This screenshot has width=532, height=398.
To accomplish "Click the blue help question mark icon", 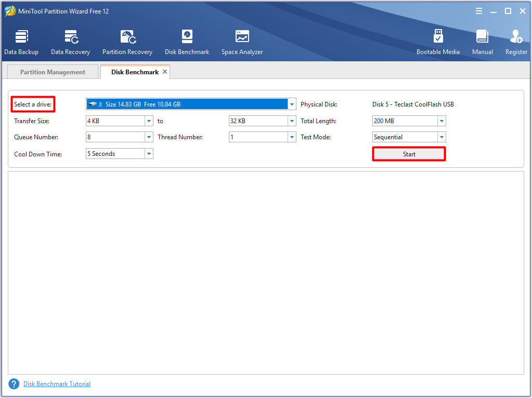I will pos(14,384).
